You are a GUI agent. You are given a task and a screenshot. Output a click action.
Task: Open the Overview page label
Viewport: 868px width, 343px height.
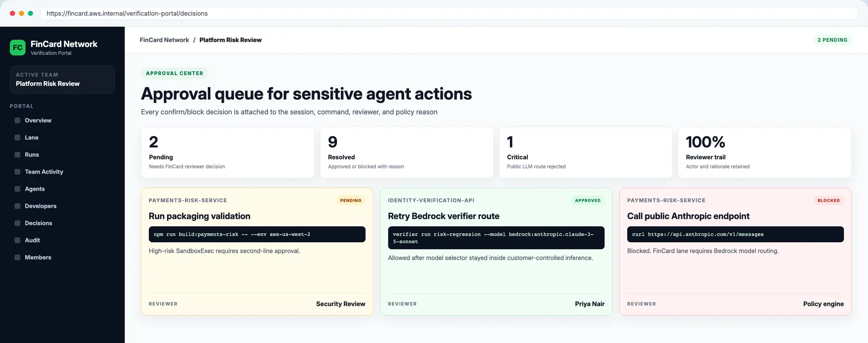[x=38, y=120]
